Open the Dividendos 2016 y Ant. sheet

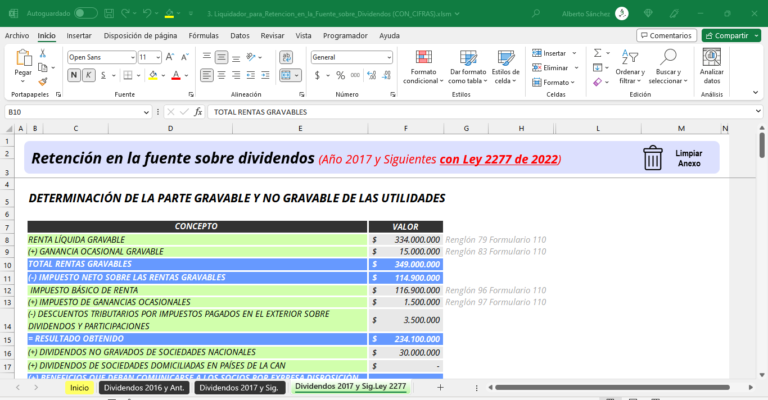pos(144,388)
